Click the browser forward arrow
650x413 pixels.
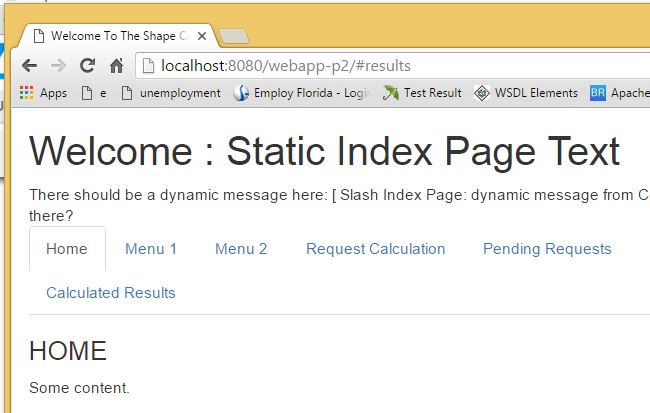tap(59, 66)
